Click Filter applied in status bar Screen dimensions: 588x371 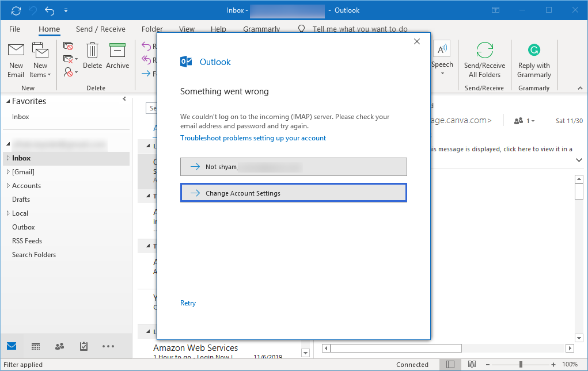click(x=23, y=365)
